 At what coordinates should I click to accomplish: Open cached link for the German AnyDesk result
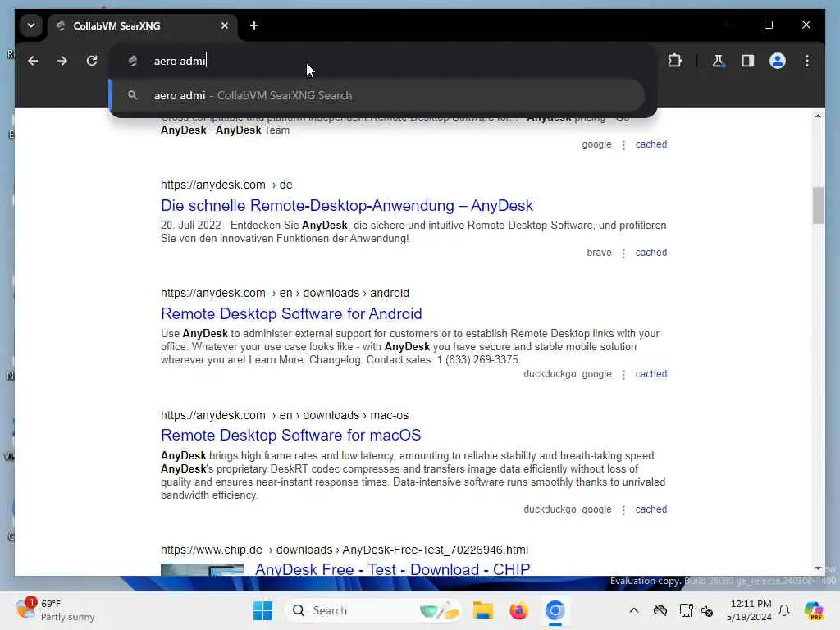point(651,253)
